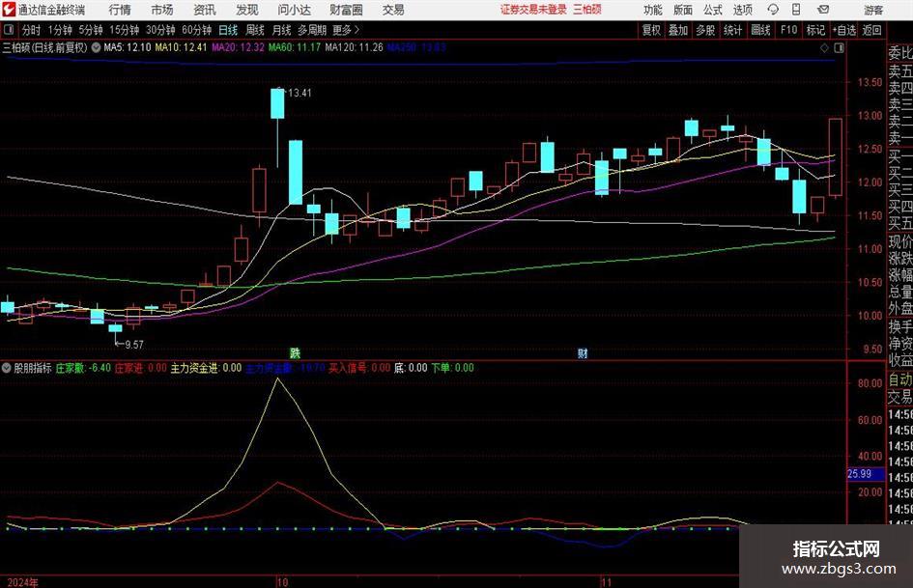Switch to 月线 monthly tab

pos(281,30)
